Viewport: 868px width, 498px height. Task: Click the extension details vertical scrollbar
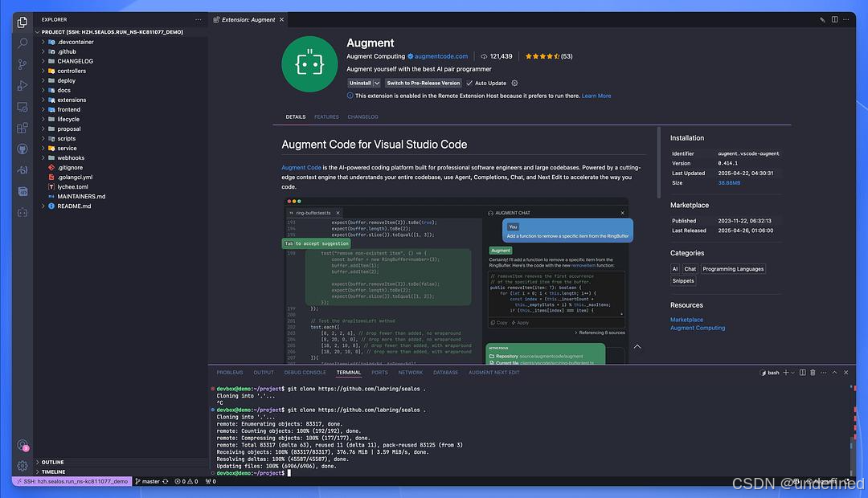[658, 163]
